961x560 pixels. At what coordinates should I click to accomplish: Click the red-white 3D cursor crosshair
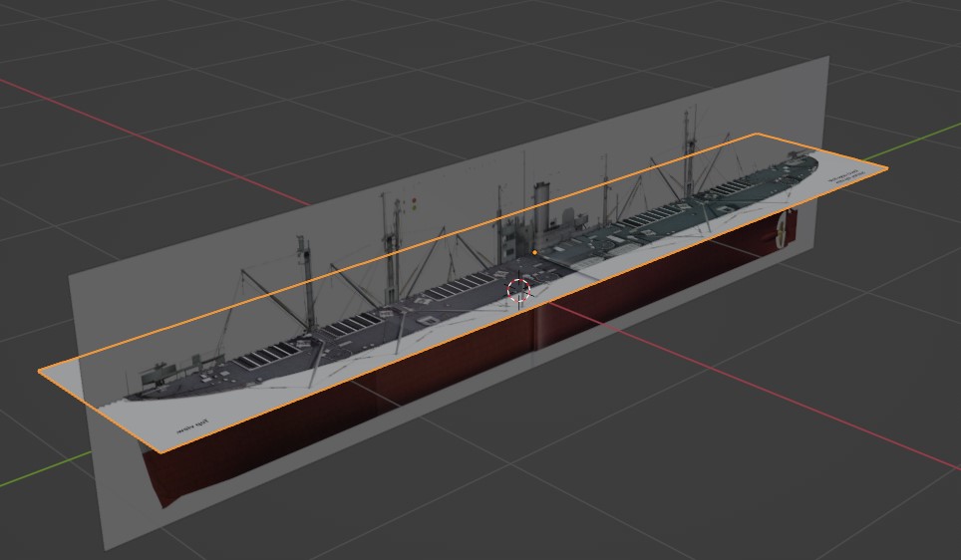pyautogui.click(x=519, y=290)
